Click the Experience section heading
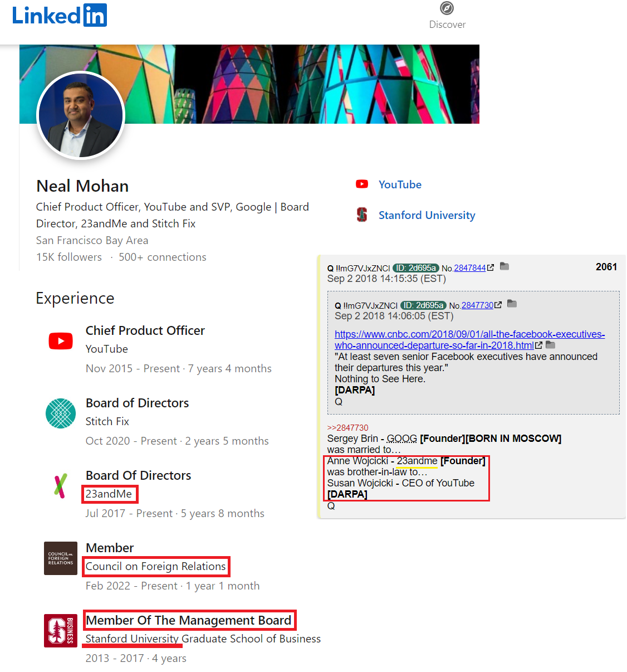Screen dimensions: 627x672 (75, 298)
